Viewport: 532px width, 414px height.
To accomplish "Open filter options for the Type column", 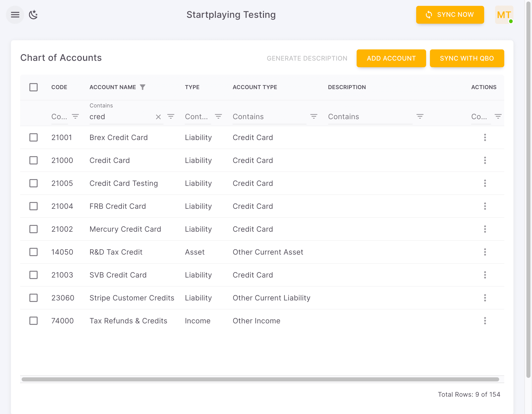I will pyautogui.click(x=218, y=116).
